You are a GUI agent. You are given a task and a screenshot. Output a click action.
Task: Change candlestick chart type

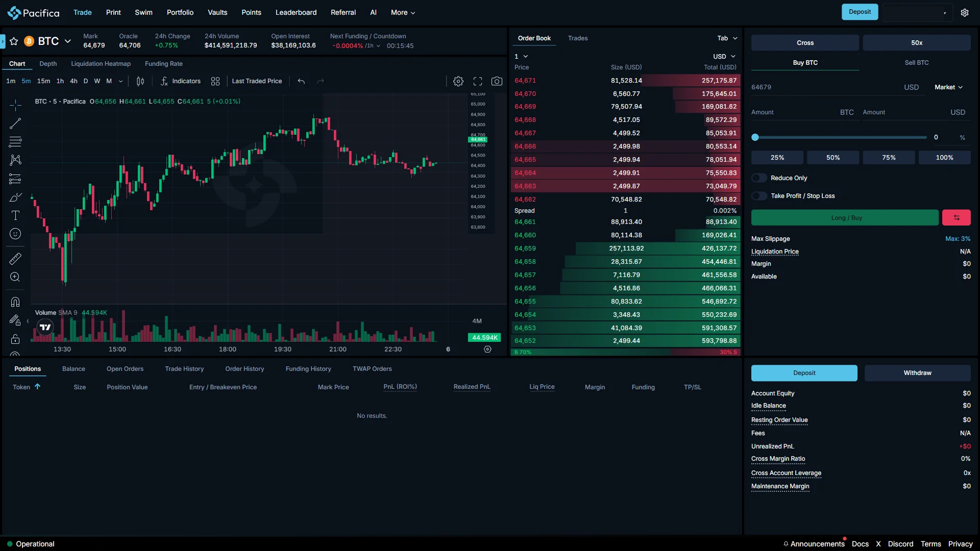pyautogui.click(x=140, y=81)
